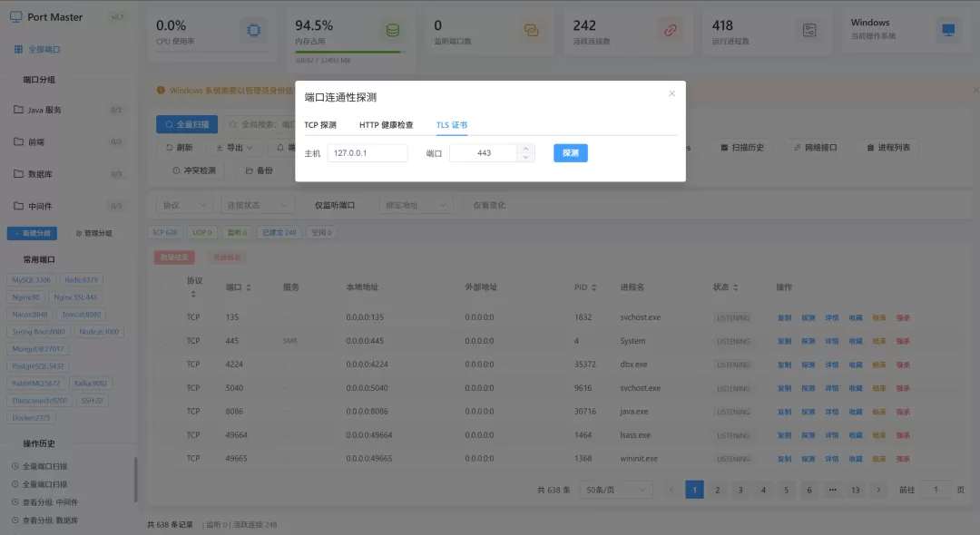
Task: Toggle the 空闲 0 filter tag
Action: pyautogui.click(x=322, y=232)
